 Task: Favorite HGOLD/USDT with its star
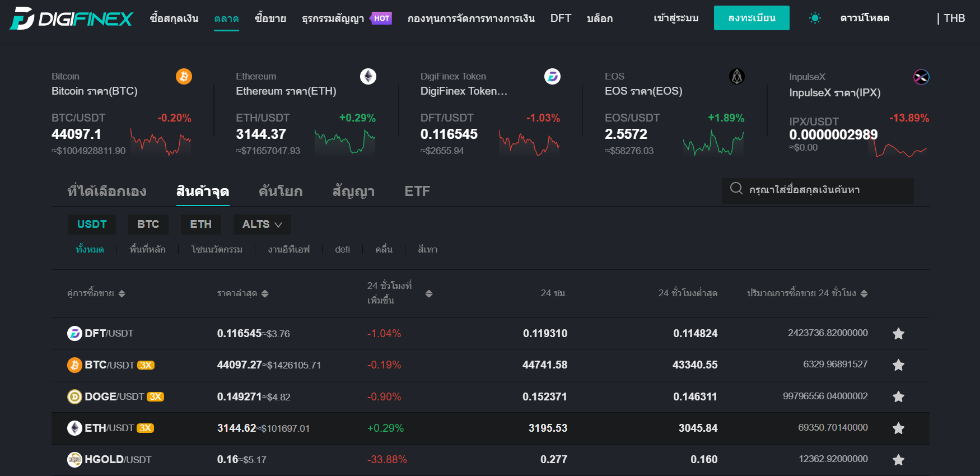click(898, 460)
